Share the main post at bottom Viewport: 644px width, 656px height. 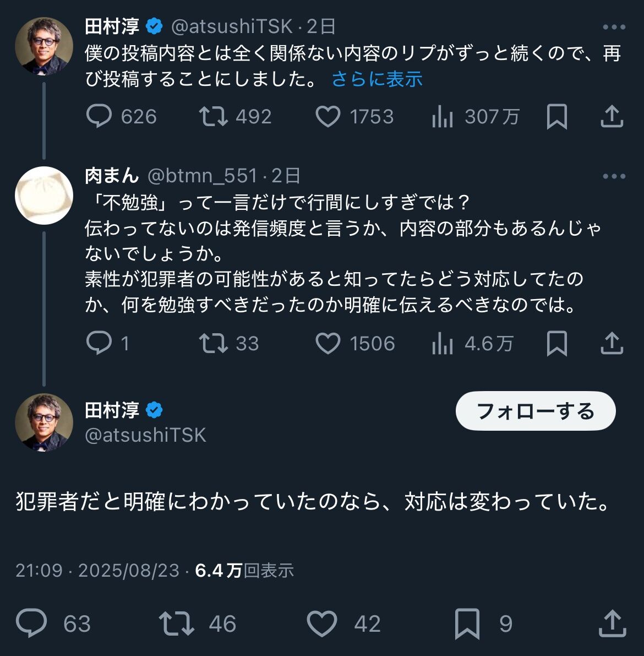click(612, 624)
